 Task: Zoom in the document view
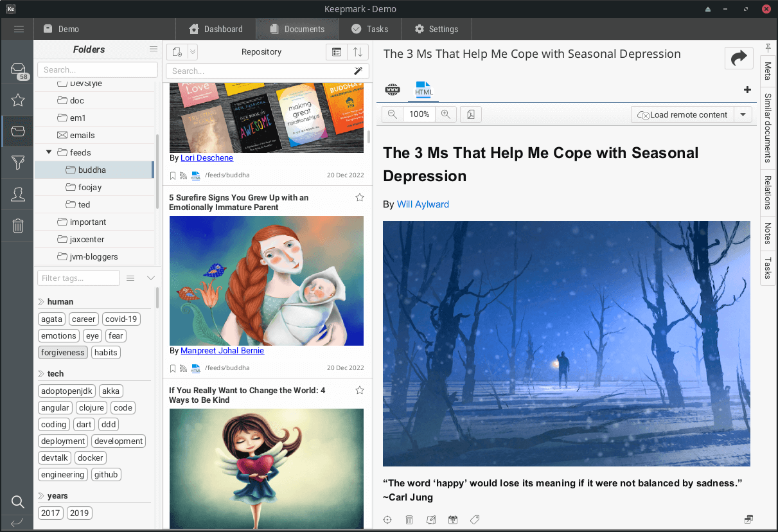[445, 114]
